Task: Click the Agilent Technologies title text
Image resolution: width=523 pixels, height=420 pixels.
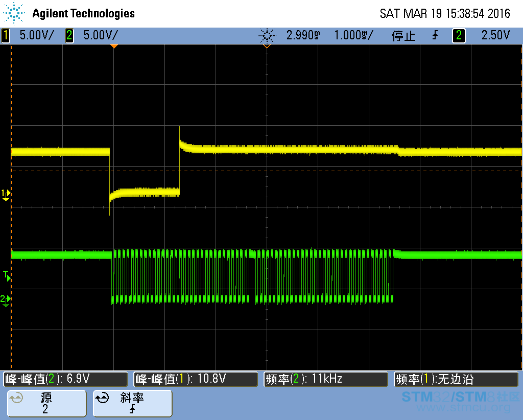Action: 83,13
